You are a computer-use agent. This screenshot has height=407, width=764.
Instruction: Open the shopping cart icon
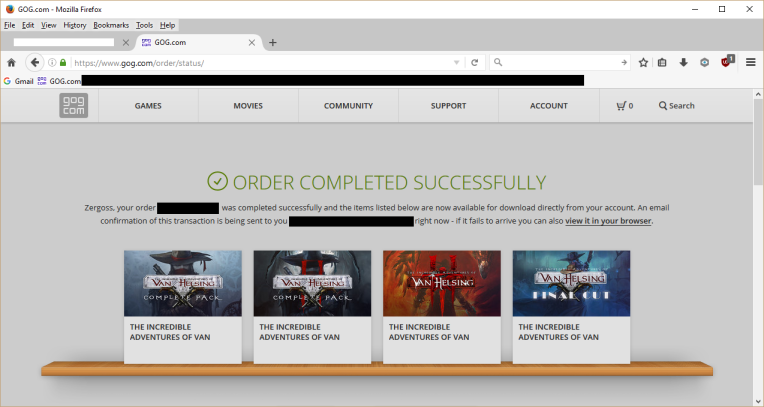(621, 106)
